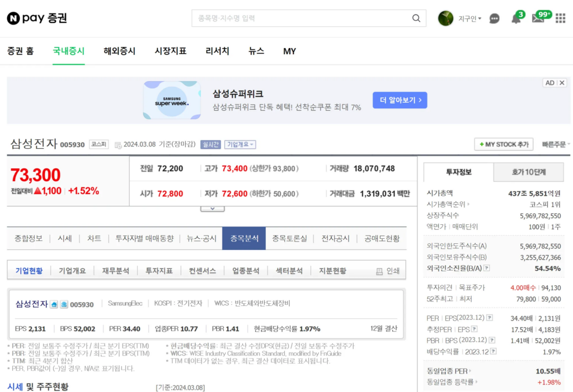Viewport: 573px width, 392px height.
Task: Select the 기업현황 sub-tab
Action: point(29,271)
